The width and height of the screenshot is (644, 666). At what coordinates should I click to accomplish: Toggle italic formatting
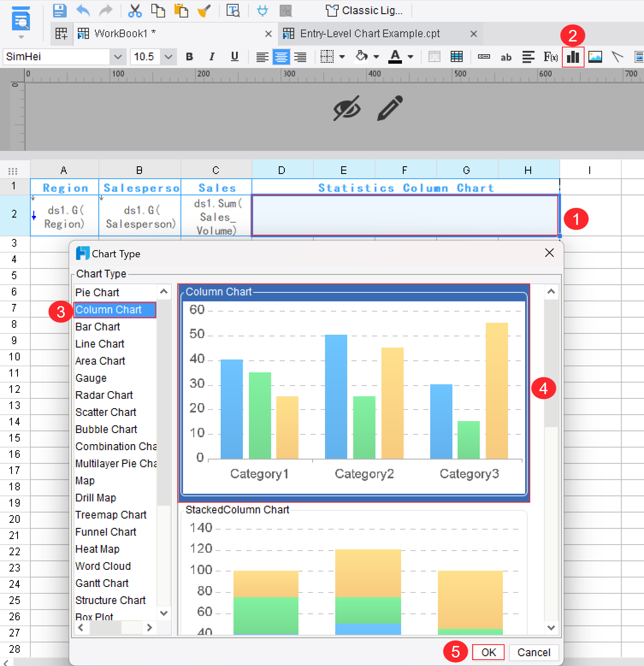tap(212, 56)
